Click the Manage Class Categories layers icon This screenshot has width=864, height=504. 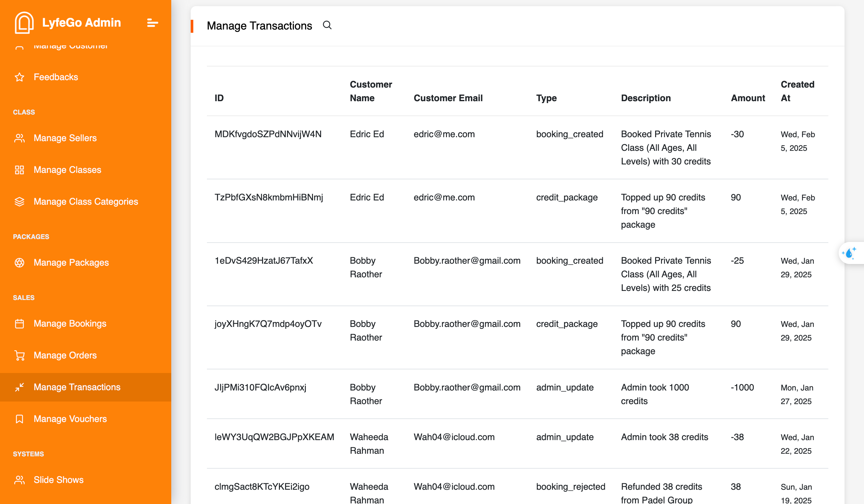[x=19, y=202]
